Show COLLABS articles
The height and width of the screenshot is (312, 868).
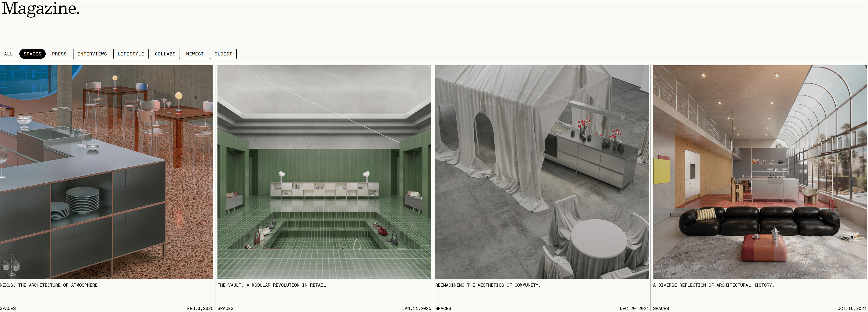[x=165, y=54]
